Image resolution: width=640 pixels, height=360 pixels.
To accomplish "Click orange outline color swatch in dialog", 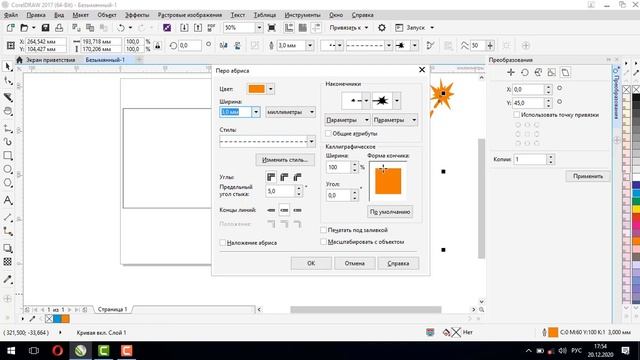I will tap(257, 89).
